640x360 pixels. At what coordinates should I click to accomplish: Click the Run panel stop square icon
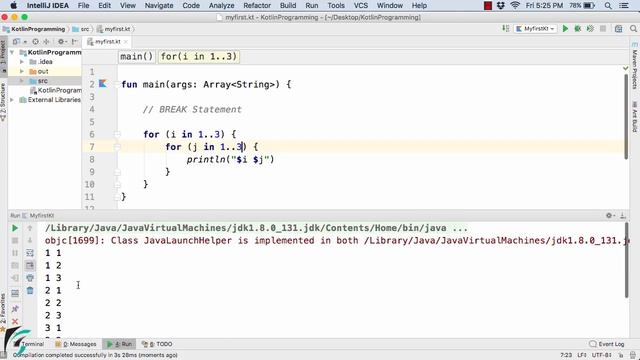pos(15,241)
